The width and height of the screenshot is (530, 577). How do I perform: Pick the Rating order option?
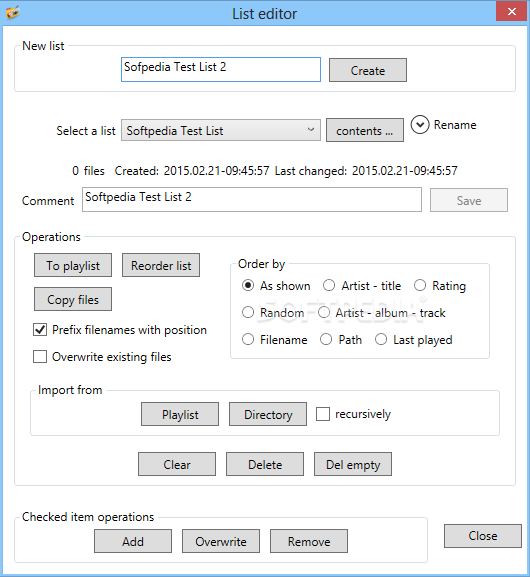tap(420, 285)
